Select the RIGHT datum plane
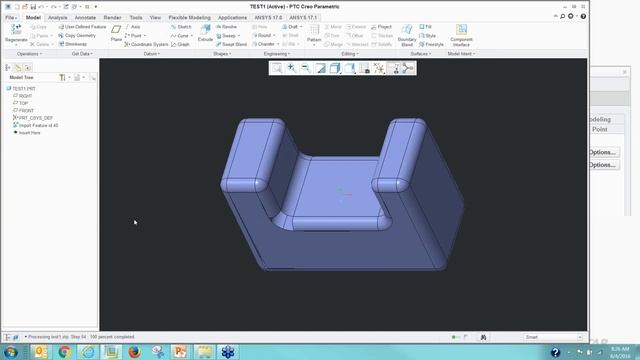 [x=22, y=96]
